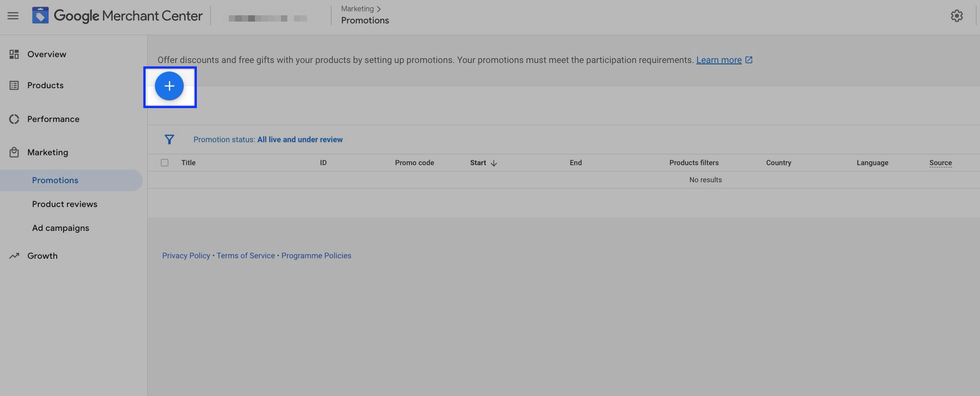
Task: Click the filter funnel icon
Action: point(169,139)
